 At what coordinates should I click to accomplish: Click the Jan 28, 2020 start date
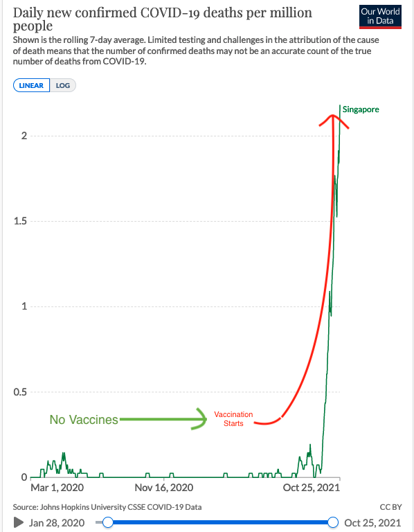pos(57,522)
